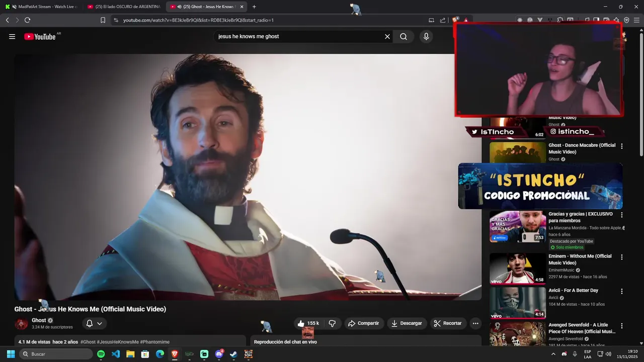
Task: Open Microsoft Edge from taskbar
Action: [160, 354]
